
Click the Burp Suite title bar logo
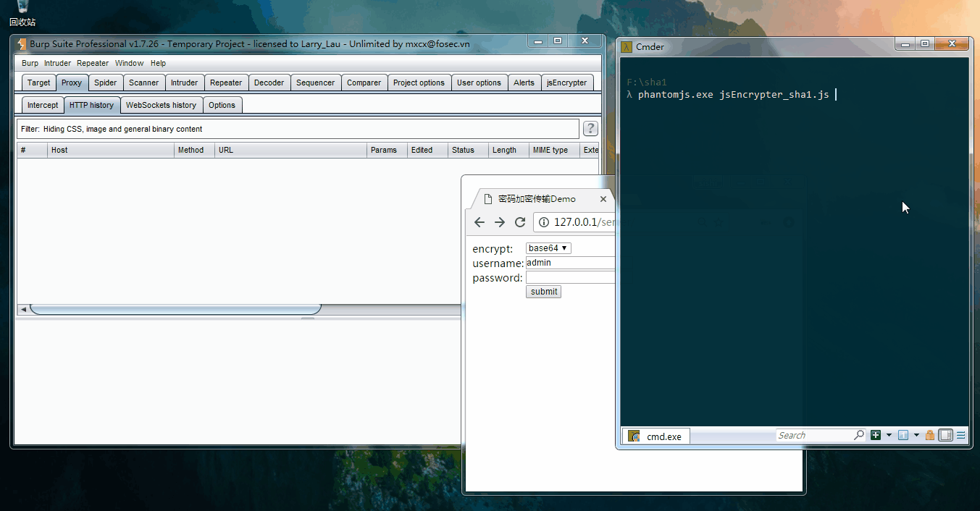point(21,44)
